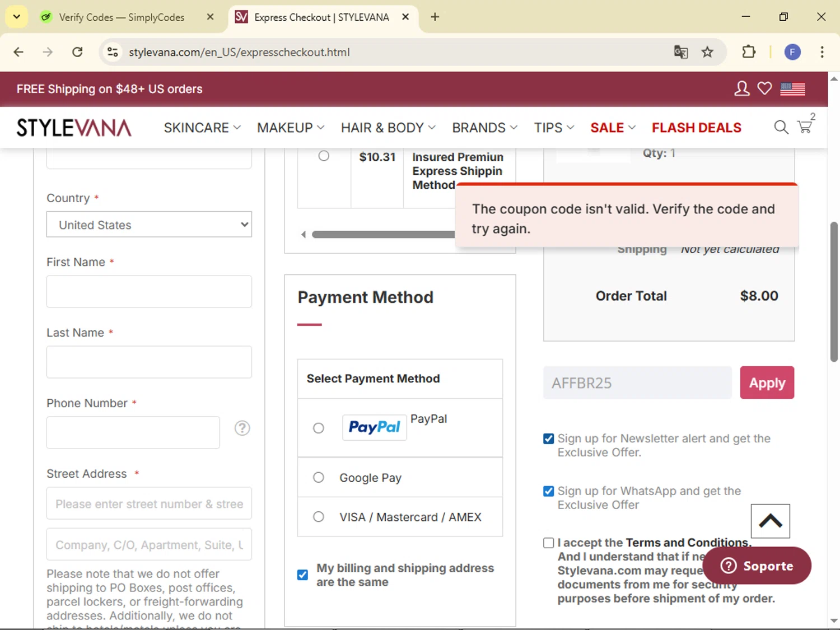Screen dimensions: 840x630
Task: Open the Terms and Conditions link
Action: pos(687,543)
